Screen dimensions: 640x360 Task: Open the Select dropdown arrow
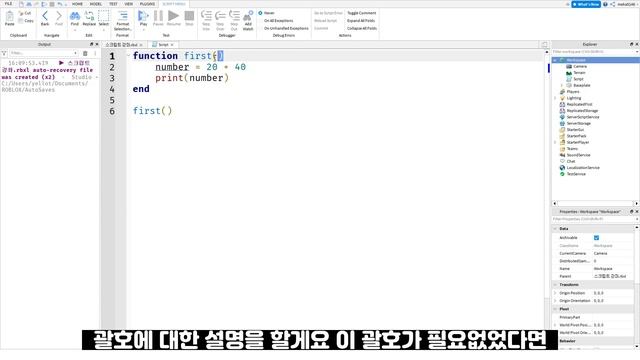pos(104,29)
